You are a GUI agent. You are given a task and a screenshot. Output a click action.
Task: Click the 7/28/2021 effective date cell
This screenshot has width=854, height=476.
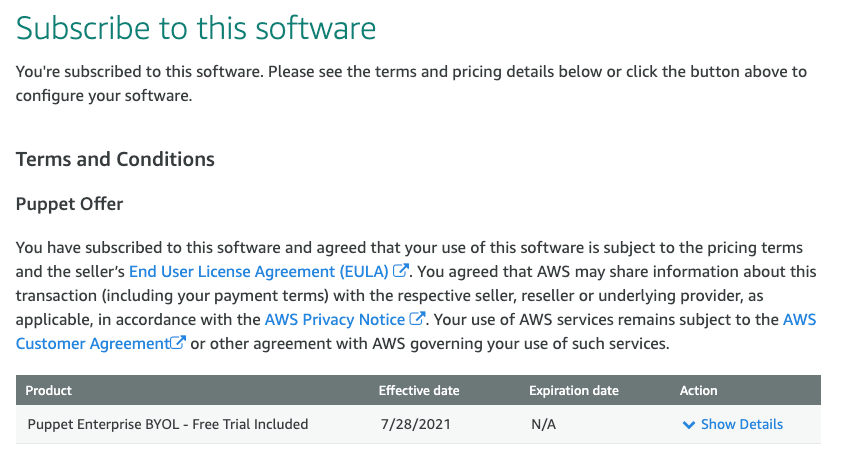[416, 424]
